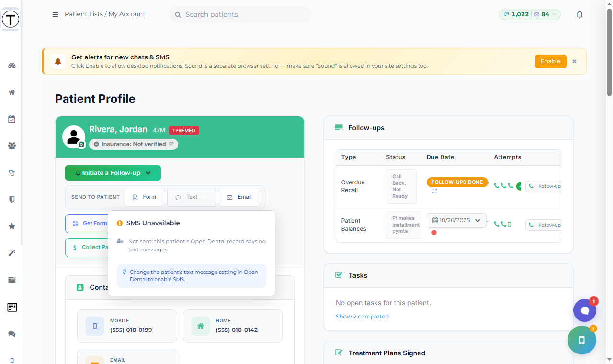The width and height of the screenshot is (613, 364).
Task: Select the stethoscope icon in sidebar
Action: (x=12, y=173)
